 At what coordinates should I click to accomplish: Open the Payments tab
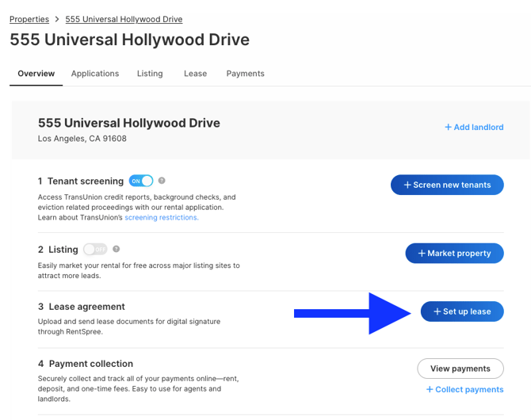tap(245, 74)
